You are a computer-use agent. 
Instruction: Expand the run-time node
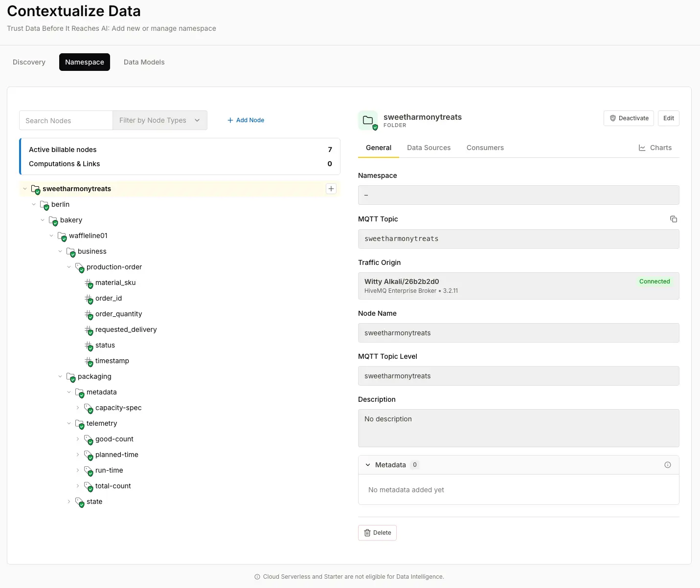tap(78, 470)
